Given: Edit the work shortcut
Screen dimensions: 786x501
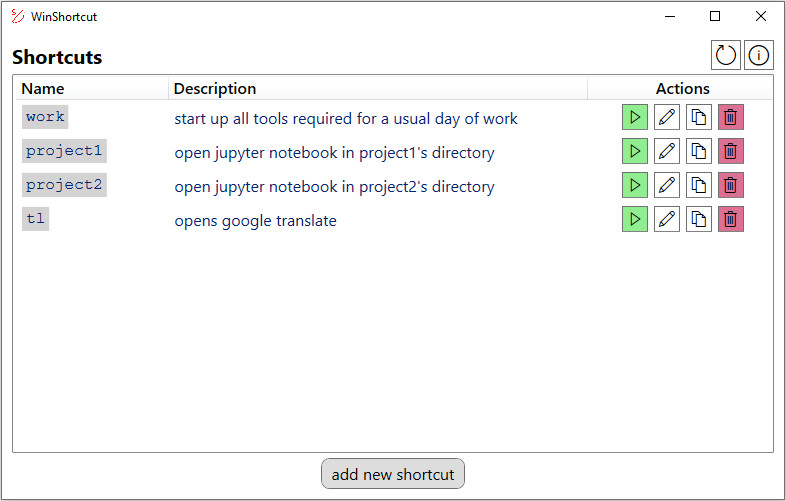Looking at the screenshot, I should click(x=667, y=118).
